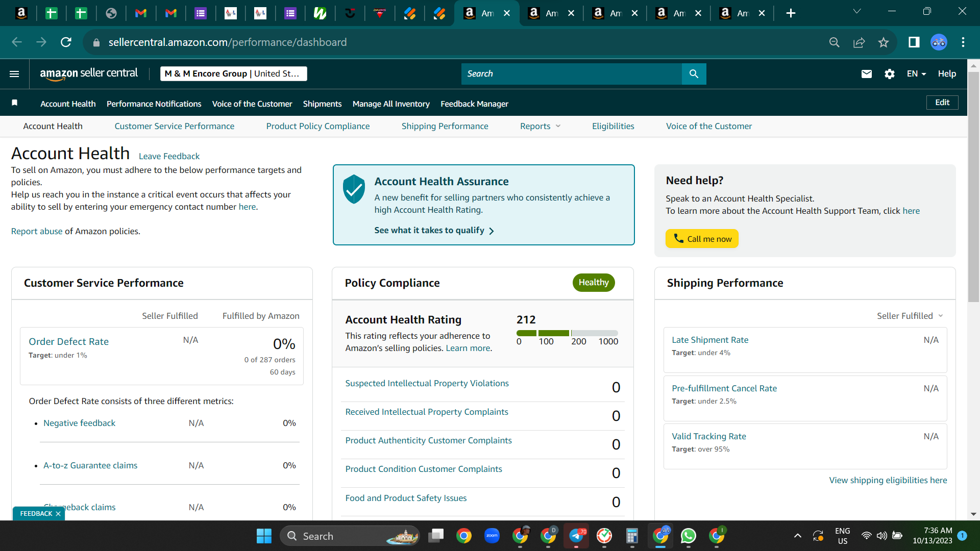Switch to Customer Service Performance tab

[175, 126]
